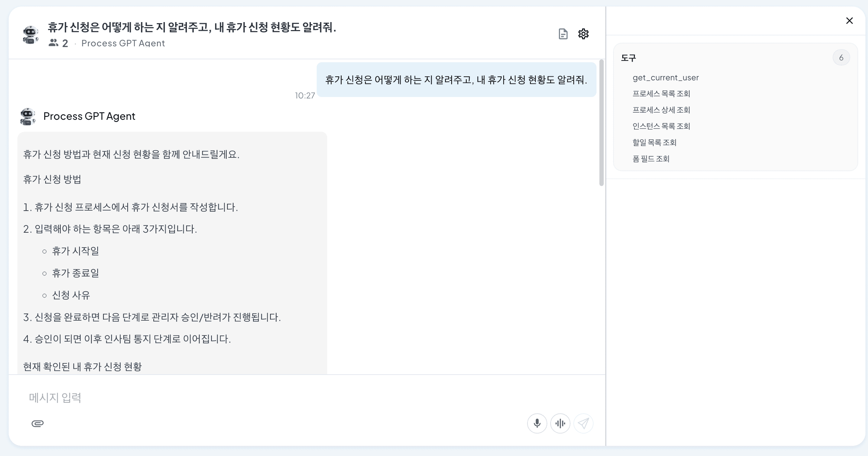The image size is (868, 456).
Task: Select 인스턴스 목록 조회 tool
Action: pyautogui.click(x=661, y=126)
